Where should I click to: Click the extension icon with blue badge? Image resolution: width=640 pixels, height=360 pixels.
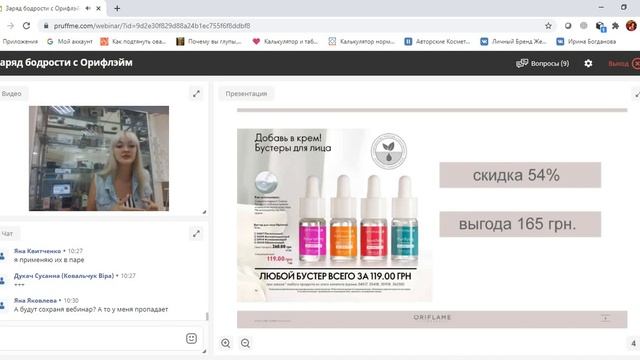[x=600, y=26]
